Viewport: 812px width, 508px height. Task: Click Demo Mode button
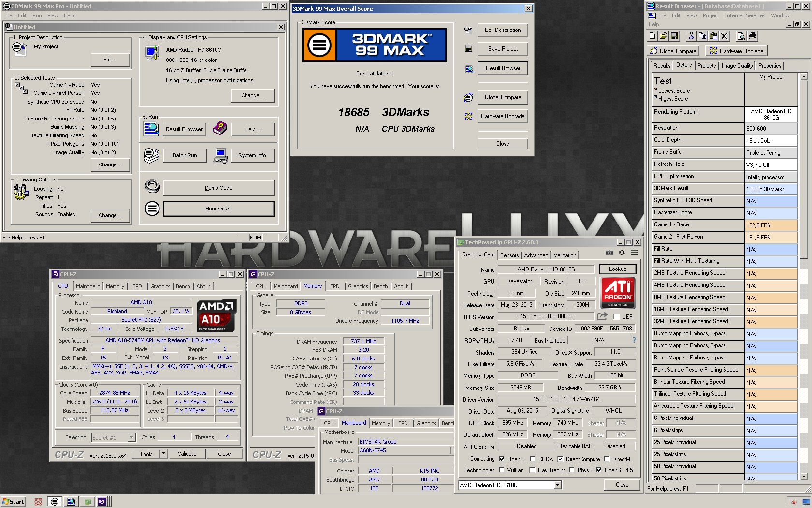(x=218, y=188)
